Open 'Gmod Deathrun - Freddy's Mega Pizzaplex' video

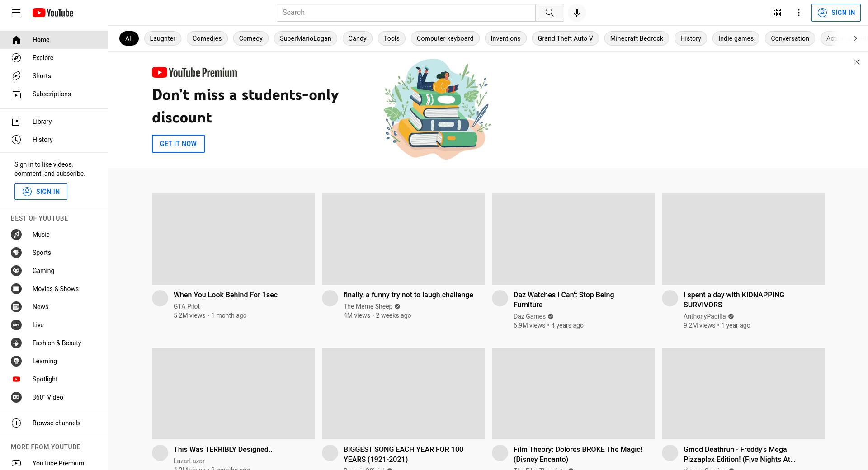pyautogui.click(x=739, y=455)
